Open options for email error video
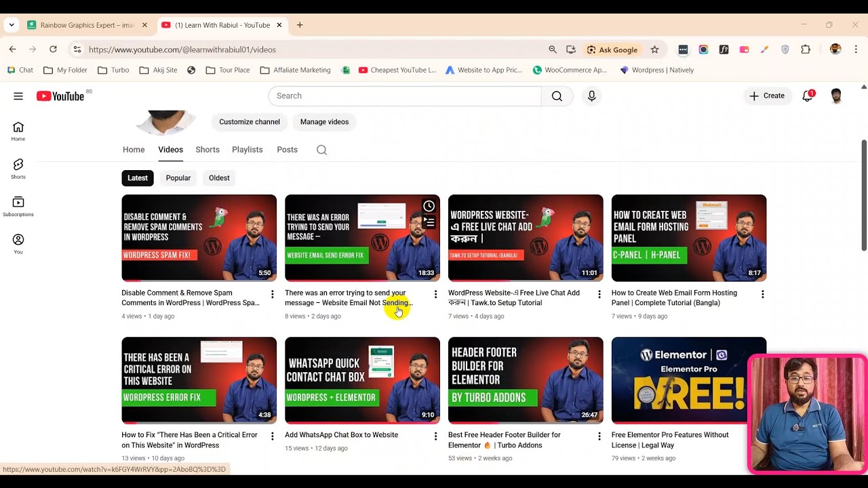The height and width of the screenshot is (488, 868). pos(435,294)
